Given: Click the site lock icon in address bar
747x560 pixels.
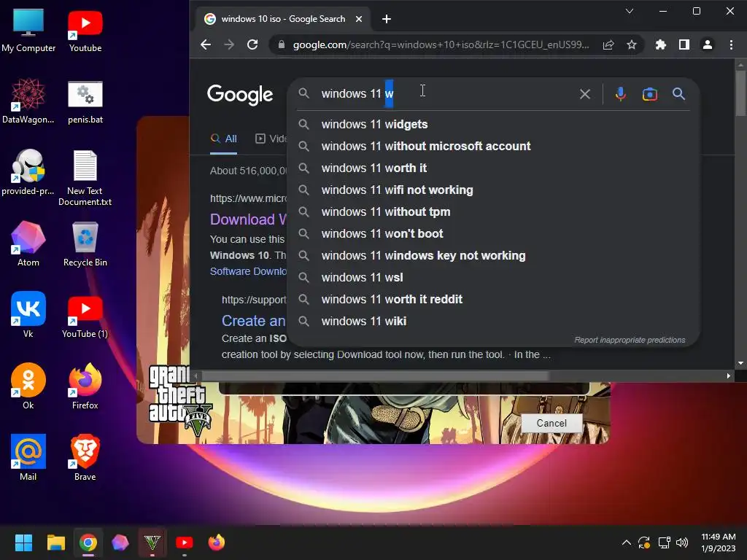Looking at the screenshot, I should pos(282,44).
